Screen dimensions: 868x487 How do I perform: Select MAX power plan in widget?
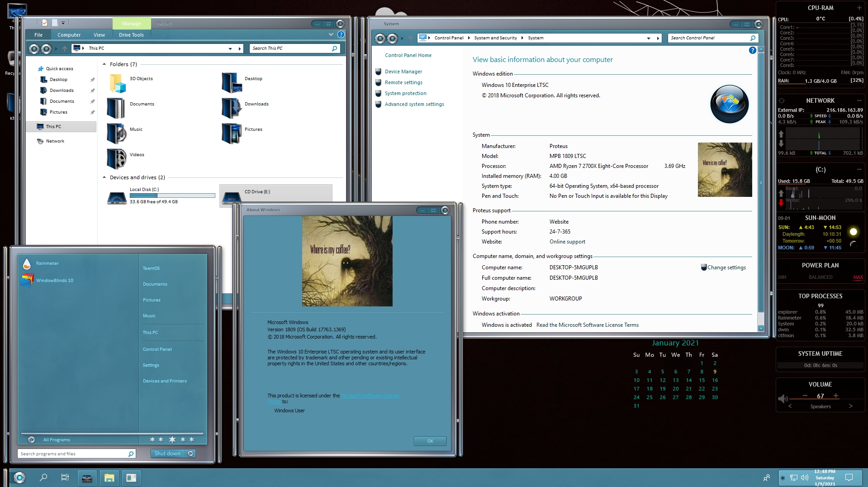click(x=858, y=277)
